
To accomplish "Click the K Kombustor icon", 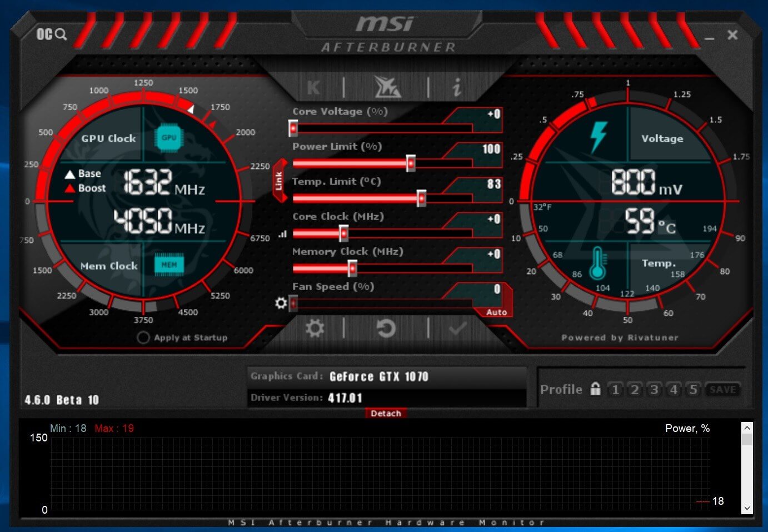I will [x=313, y=87].
